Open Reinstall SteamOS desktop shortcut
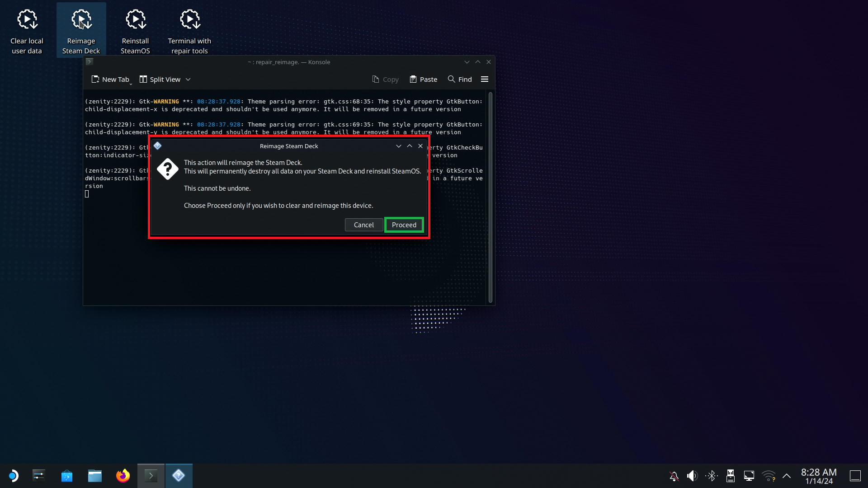This screenshot has width=868, height=488. [135, 30]
